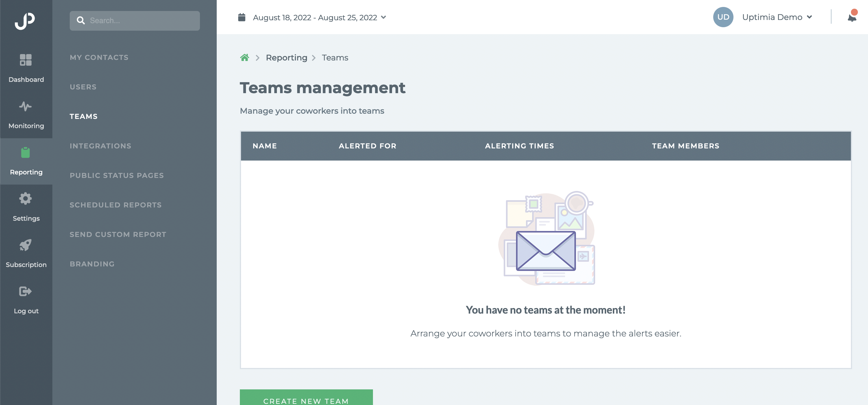Click the Log out arrow icon
The image size is (868, 405).
(26, 291)
